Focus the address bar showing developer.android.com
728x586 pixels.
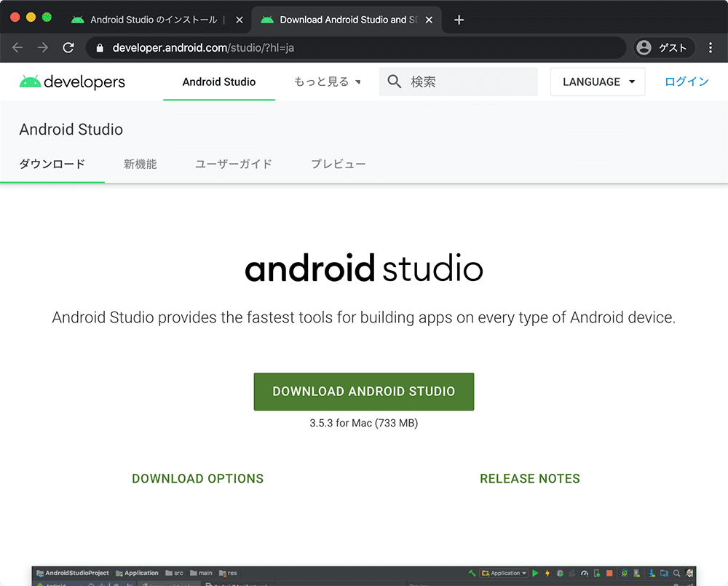click(356, 48)
